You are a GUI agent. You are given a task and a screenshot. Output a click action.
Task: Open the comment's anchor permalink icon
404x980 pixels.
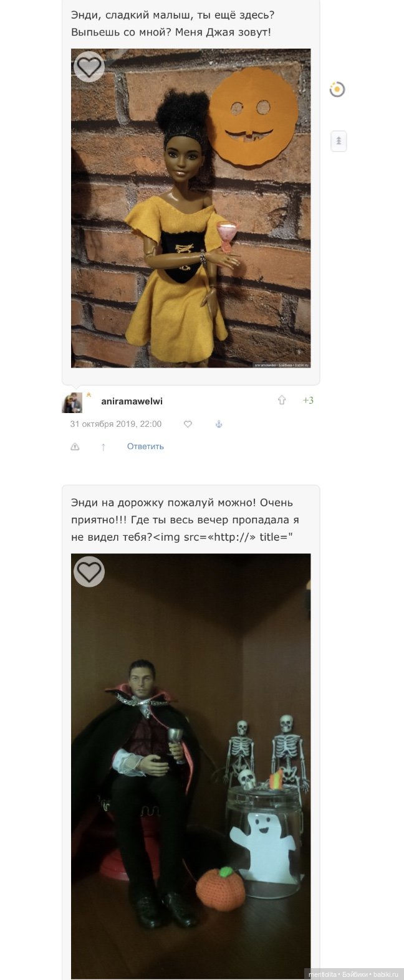tap(219, 424)
